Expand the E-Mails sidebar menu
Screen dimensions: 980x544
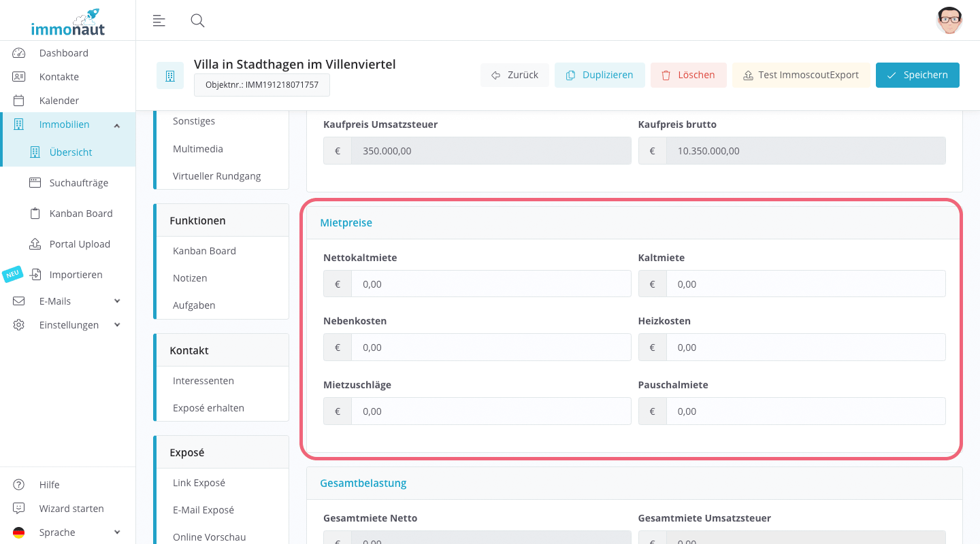pos(117,301)
